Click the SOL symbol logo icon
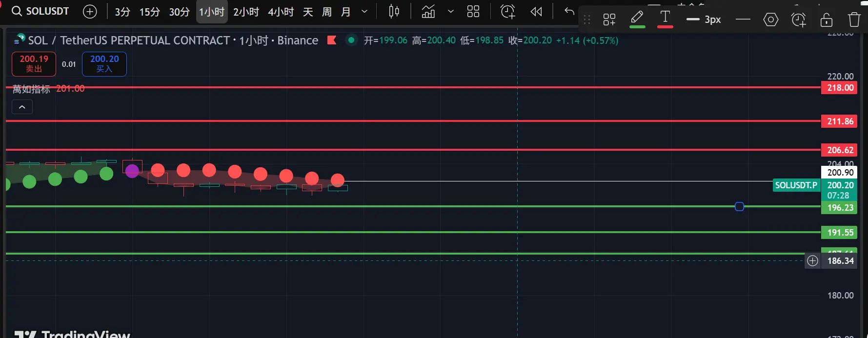This screenshot has height=338, width=868. pyautogui.click(x=20, y=40)
